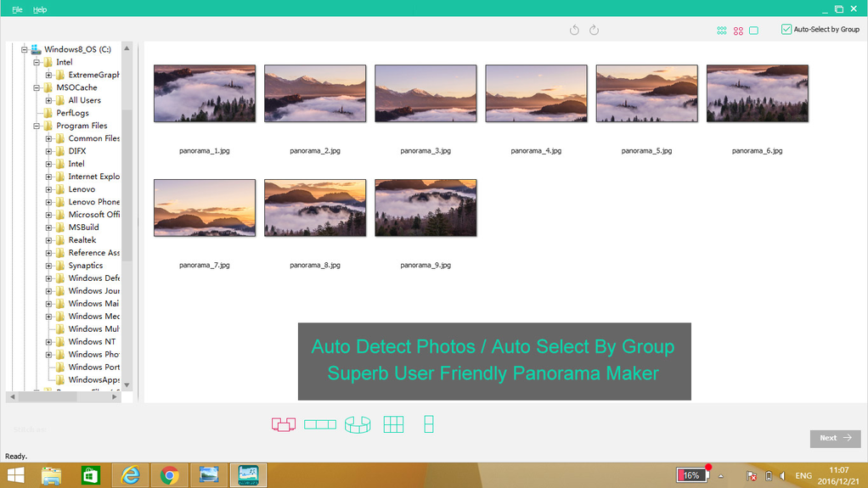Open the photo viewer taskbar app
Viewport: 868px width, 488px height.
click(209, 475)
